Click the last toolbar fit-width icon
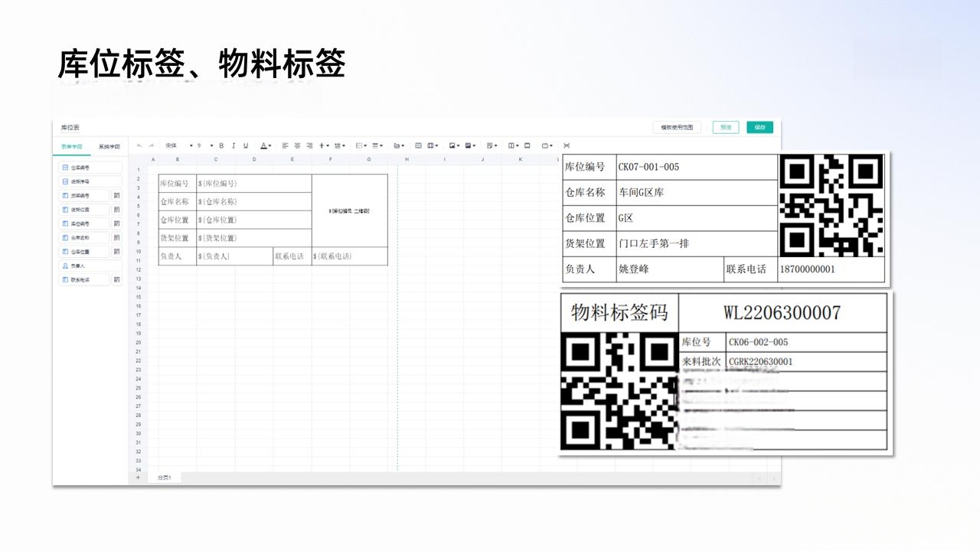Image resolution: width=980 pixels, height=551 pixels. [x=567, y=145]
